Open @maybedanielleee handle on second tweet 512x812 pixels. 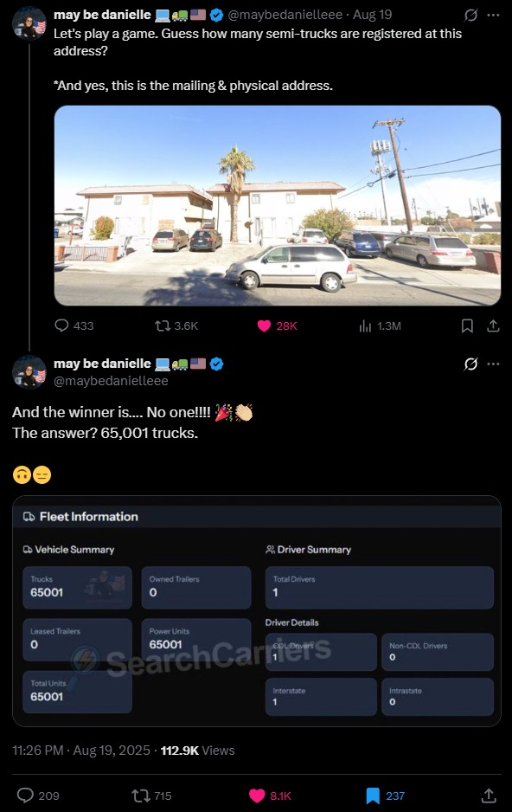pos(111,381)
